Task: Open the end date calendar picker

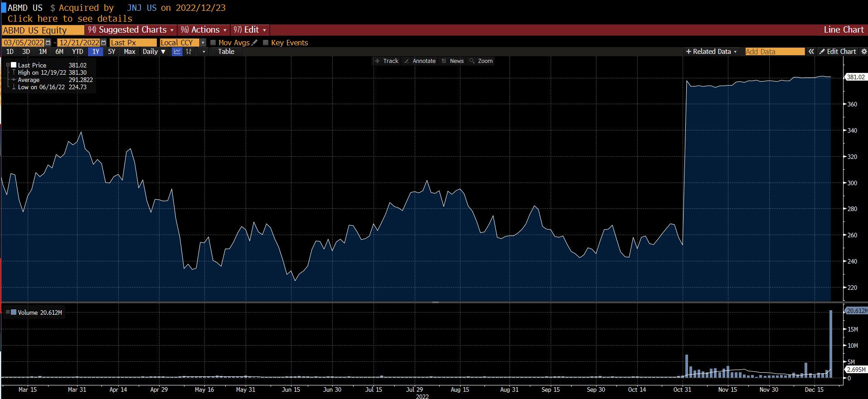Action: (x=103, y=43)
